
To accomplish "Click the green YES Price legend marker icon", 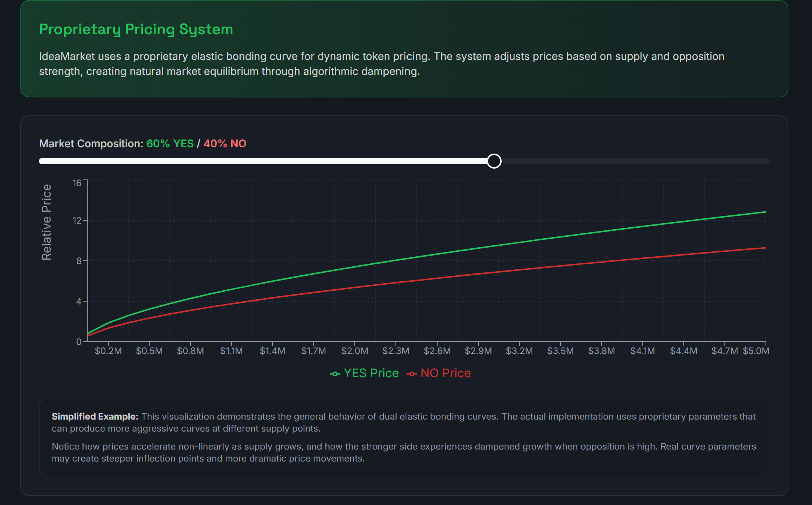I will [x=335, y=374].
